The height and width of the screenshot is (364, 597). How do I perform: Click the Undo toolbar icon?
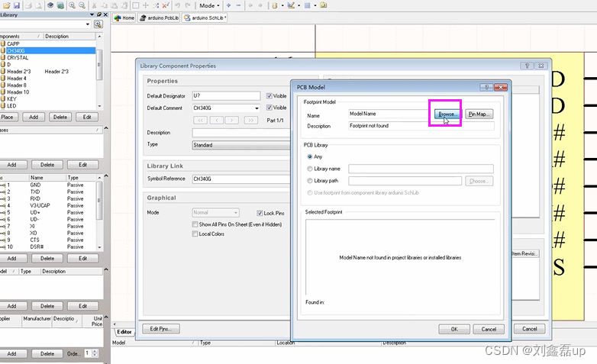(x=177, y=5)
